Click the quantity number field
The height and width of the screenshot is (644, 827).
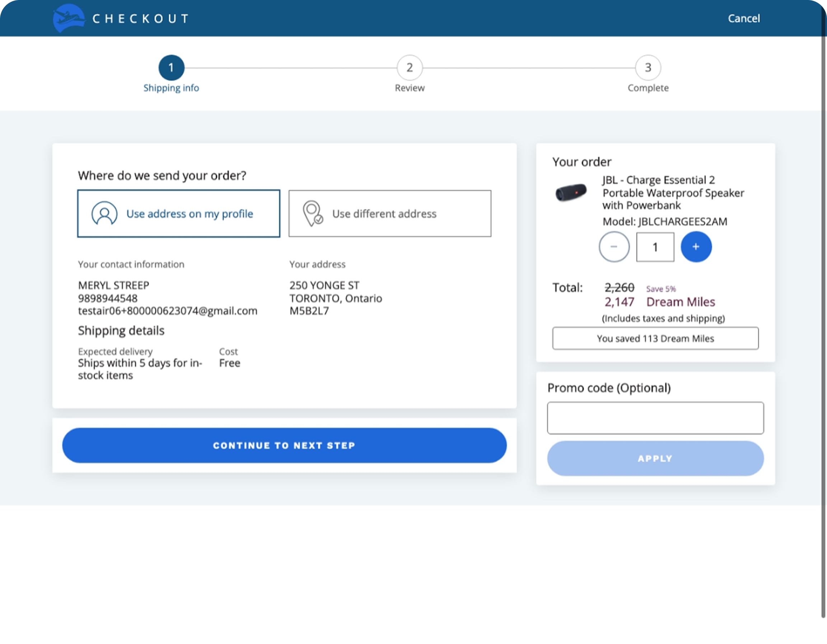(655, 247)
